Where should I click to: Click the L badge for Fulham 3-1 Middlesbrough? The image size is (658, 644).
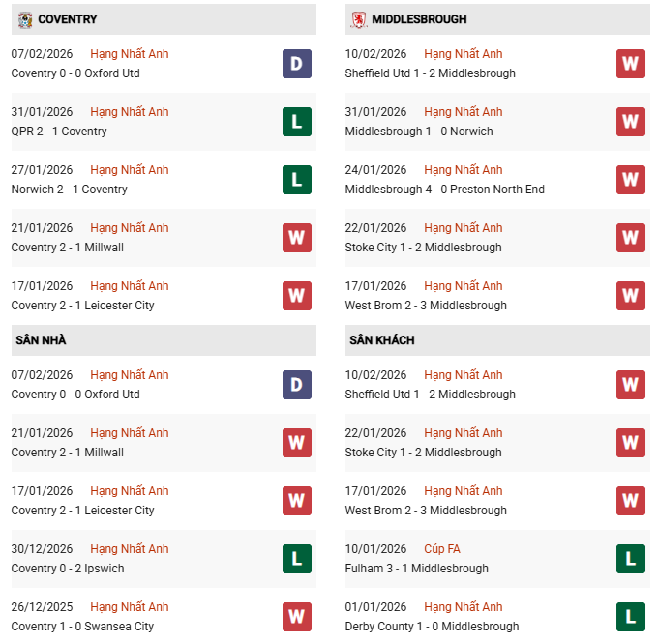click(x=631, y=559)
